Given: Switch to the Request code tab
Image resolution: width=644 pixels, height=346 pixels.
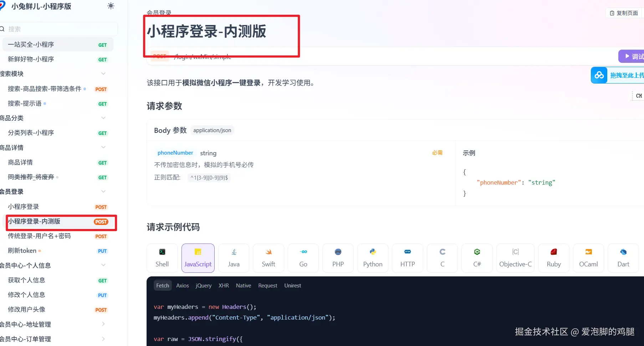Looking at the screenshot, I should (x=268, y=285).
